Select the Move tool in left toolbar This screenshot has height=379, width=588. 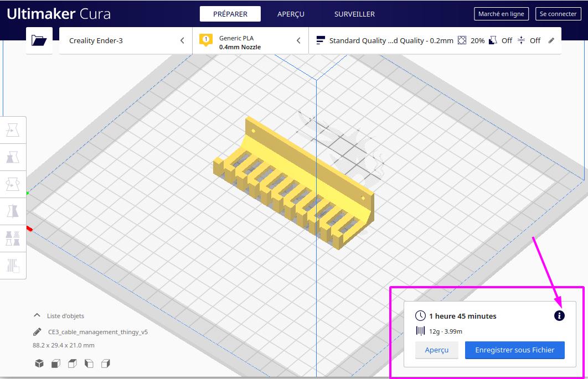click(13, 130)
